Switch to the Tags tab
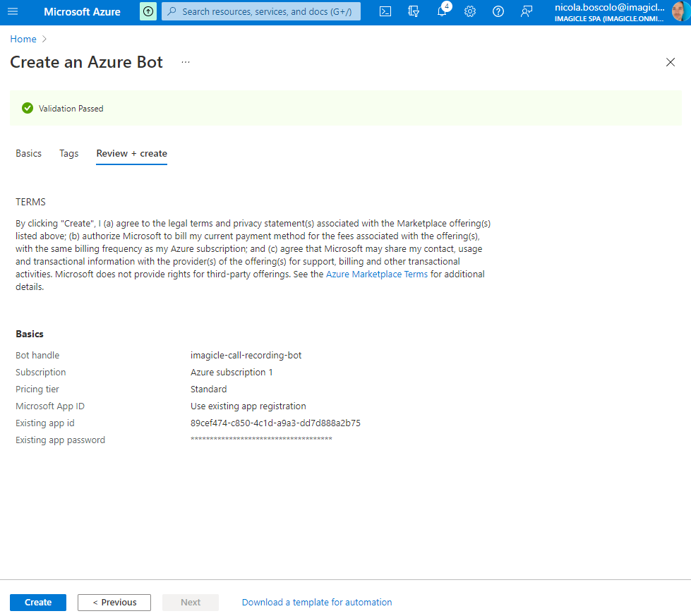This screenshot has height=616, width=691. click(69, 153)
